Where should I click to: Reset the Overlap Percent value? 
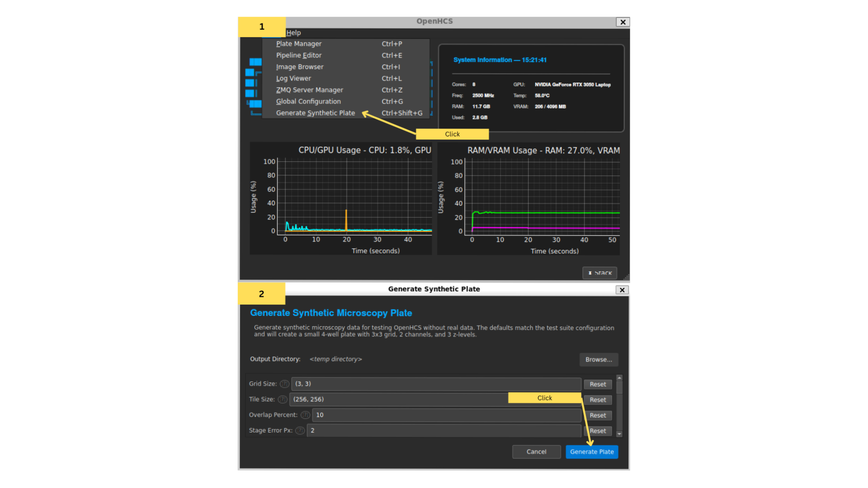pos(598,415)
